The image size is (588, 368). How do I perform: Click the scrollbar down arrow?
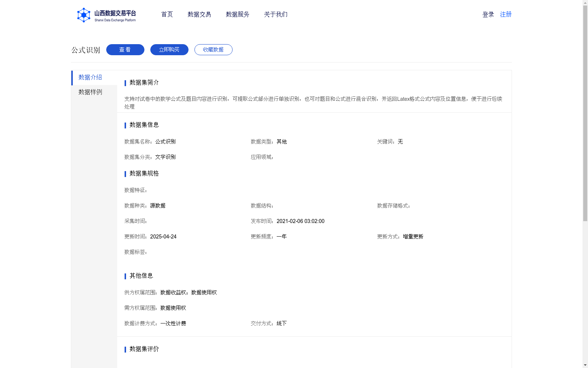click(585, 365)
